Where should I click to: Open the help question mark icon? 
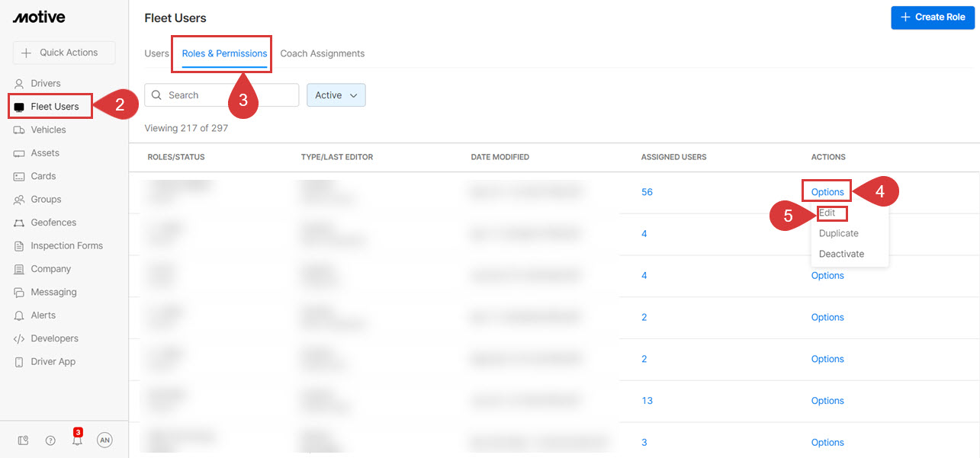[50, 440]
